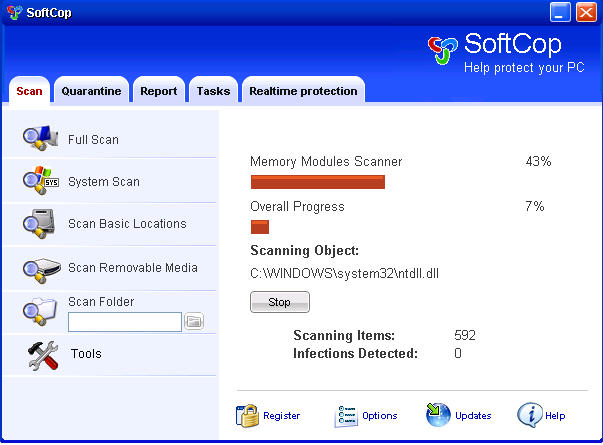Choose the Scan Removable Media label
Screen dimensions: 603x445
[x=133, y=267]
